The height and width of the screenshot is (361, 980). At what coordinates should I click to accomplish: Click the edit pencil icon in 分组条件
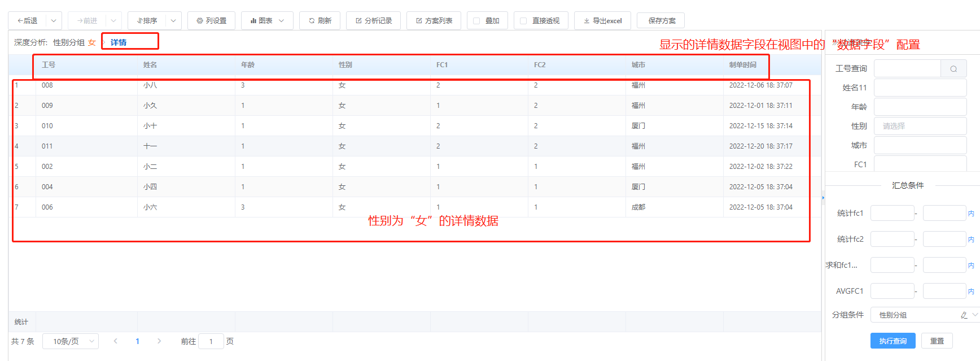point(964,315)
